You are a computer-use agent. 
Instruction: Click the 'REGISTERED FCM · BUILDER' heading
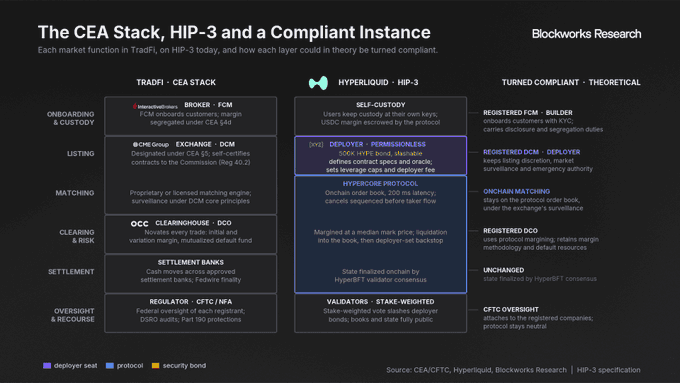pyautogui.click(x=528, y=113)
